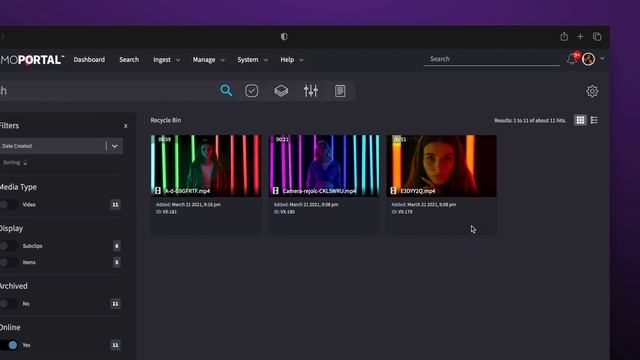Image resolution: width=640 pixels, height=360 pixels.
Task: Go to the Dashboard
Action: click(89, 60)
